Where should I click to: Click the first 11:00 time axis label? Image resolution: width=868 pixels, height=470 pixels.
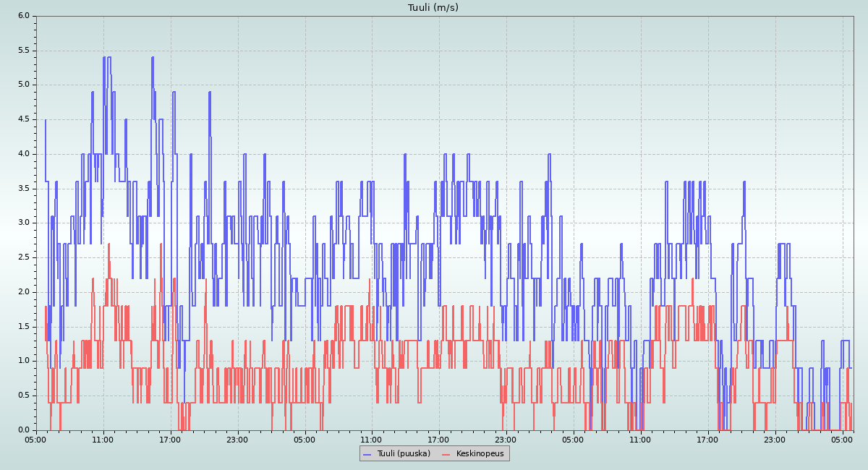point(103,439)
